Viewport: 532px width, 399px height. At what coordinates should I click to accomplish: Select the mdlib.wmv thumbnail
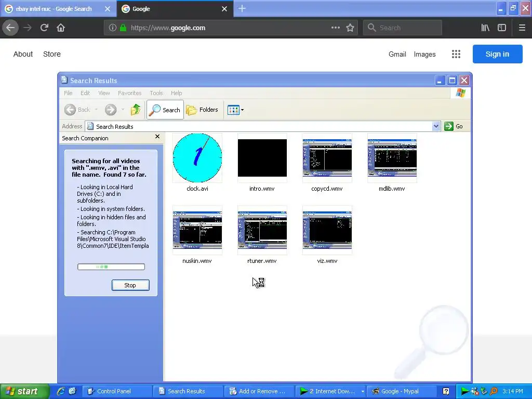point(392,158)
